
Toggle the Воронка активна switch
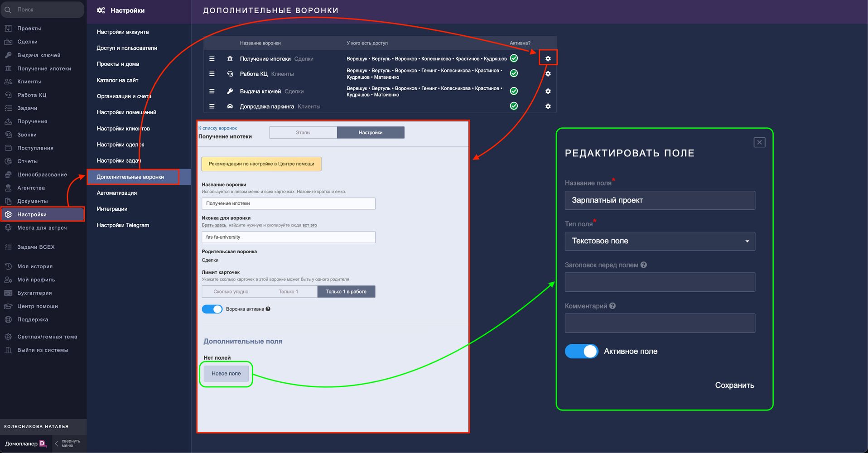tap(212, 309)
